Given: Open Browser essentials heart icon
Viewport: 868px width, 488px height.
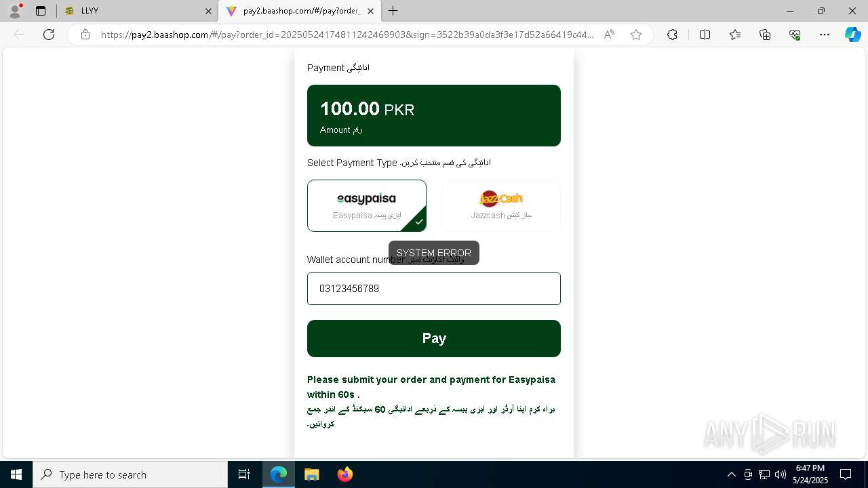Looking at the screenshot, I should [x=795, y=35].
